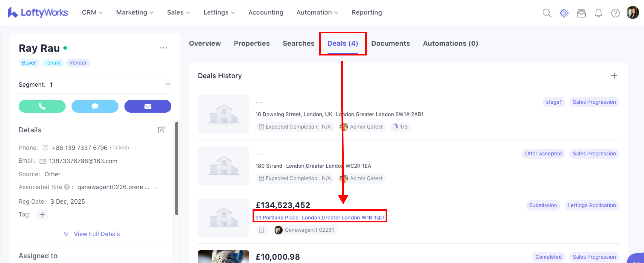Open the 31 Portland Place deal link
Viewport: 644px width, 263px height.
(319, 217)
